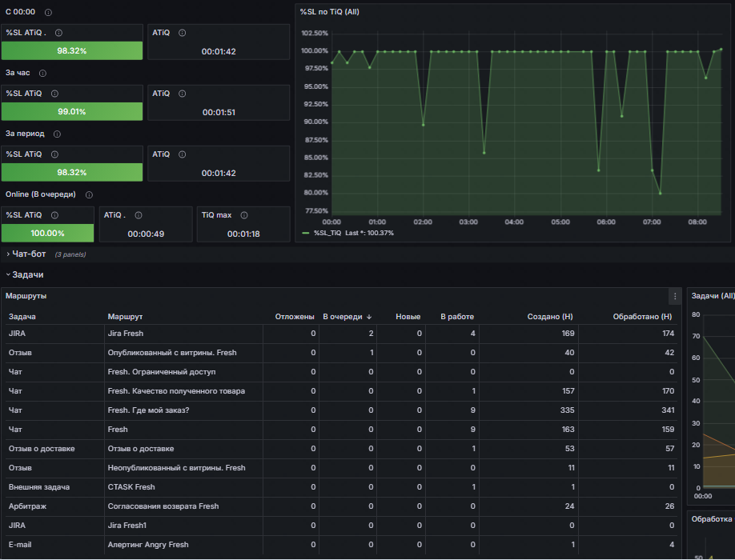Open the three-dot menu of Маршруты panel

[x=675, y=296]
